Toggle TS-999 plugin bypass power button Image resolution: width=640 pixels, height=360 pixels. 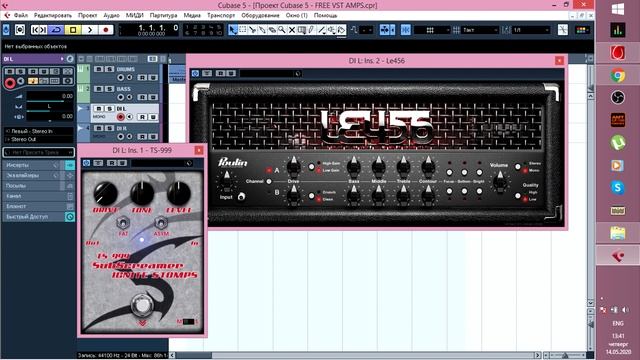86,163
